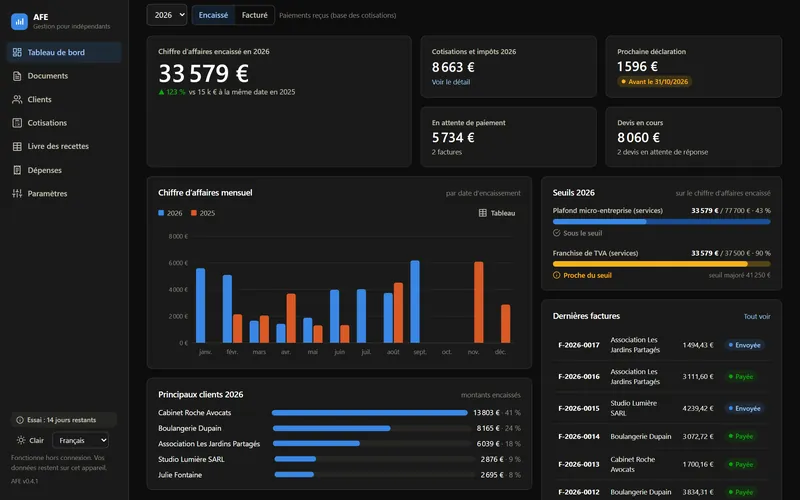Click the Documents file icon

[x=17, y=76]
